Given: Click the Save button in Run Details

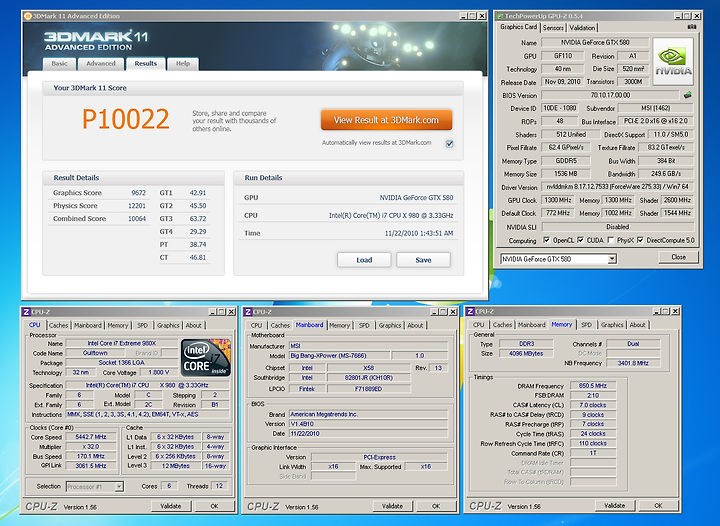Looking at the screenshot, I should [423, 260].
